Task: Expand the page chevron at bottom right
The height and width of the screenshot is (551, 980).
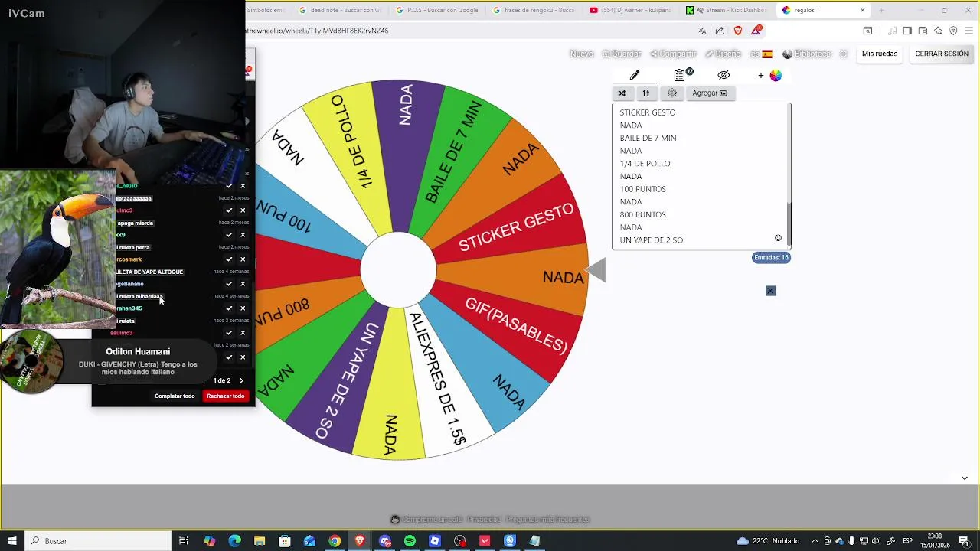Action: coord(965,478)
